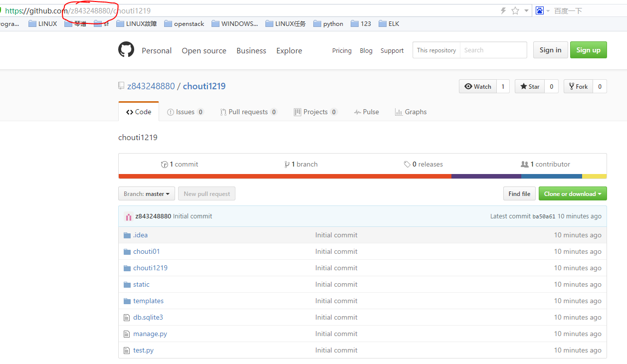
Task: Click the GitHub Octocat logo
Action: tap(126, 50)
